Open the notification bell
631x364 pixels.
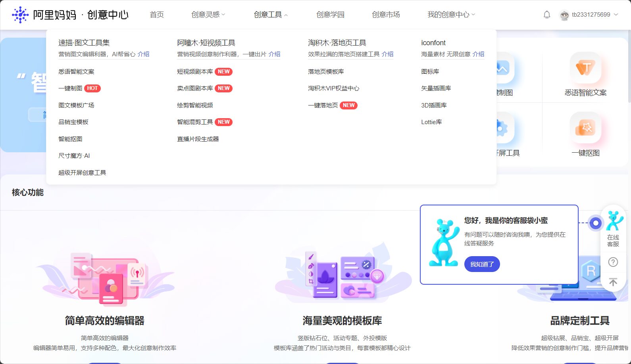(x=546, y=15)
